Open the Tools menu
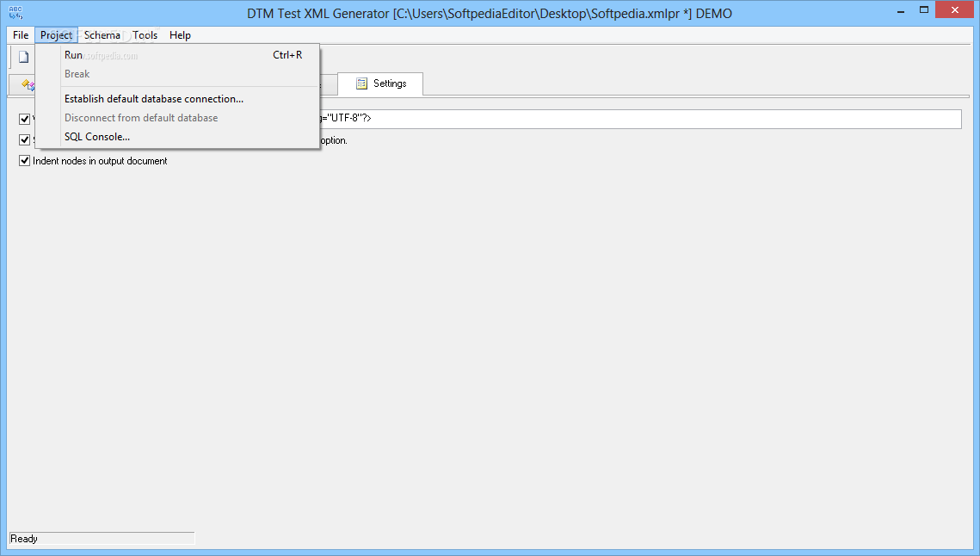 tap(145, 35)
